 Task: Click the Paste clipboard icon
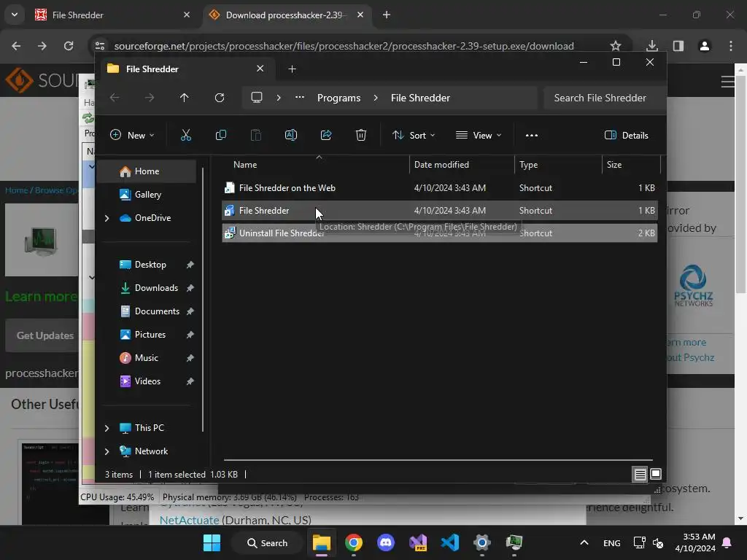(256, 135)
